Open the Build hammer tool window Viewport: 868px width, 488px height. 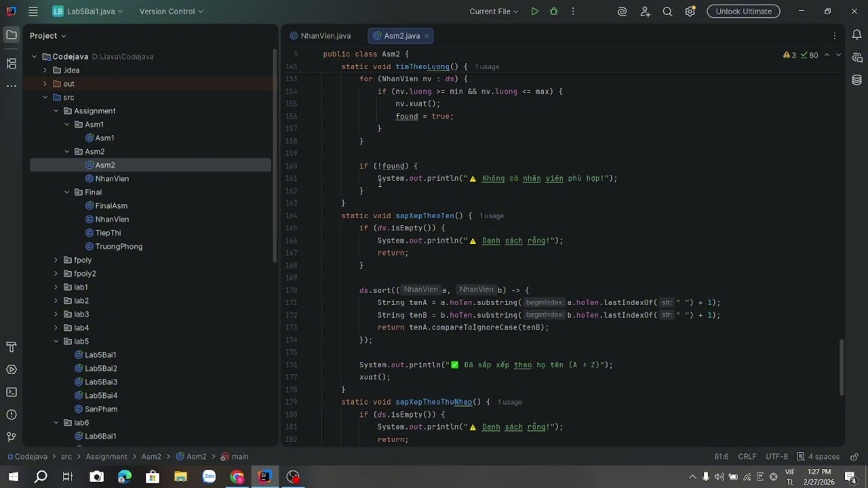pos(12,347)
